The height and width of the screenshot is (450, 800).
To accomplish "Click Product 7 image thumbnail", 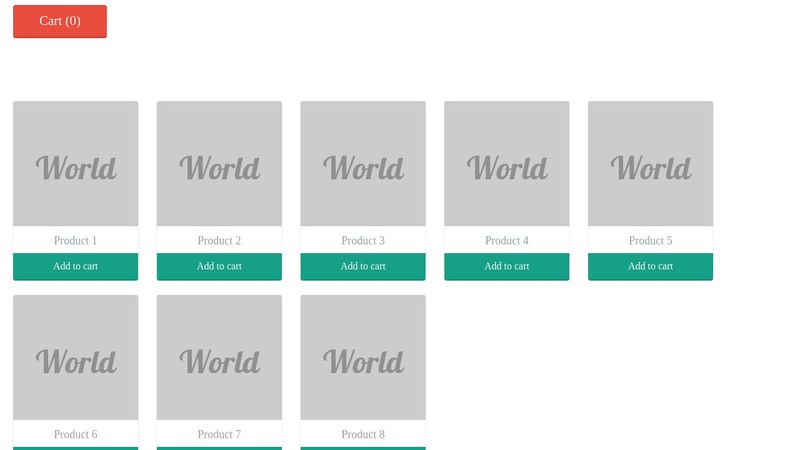I will pos(219,357).
